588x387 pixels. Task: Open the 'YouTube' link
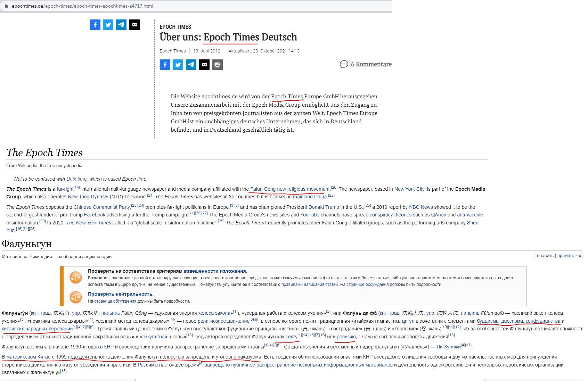pos(310,215)
